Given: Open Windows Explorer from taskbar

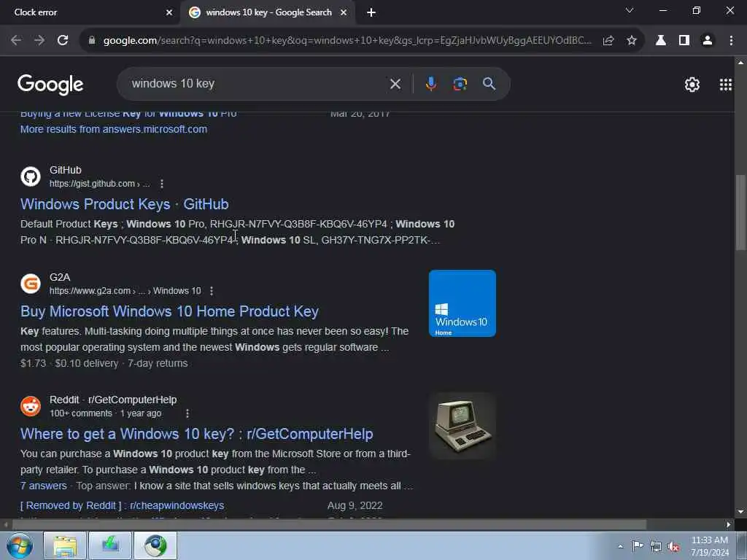Looking at the screenshot, I should pos(65,545).
